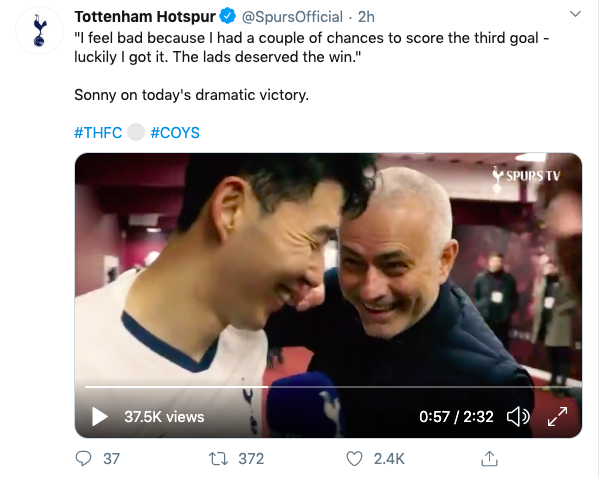Click the 0:57 / 2:32 time display

tap(457, 416)
